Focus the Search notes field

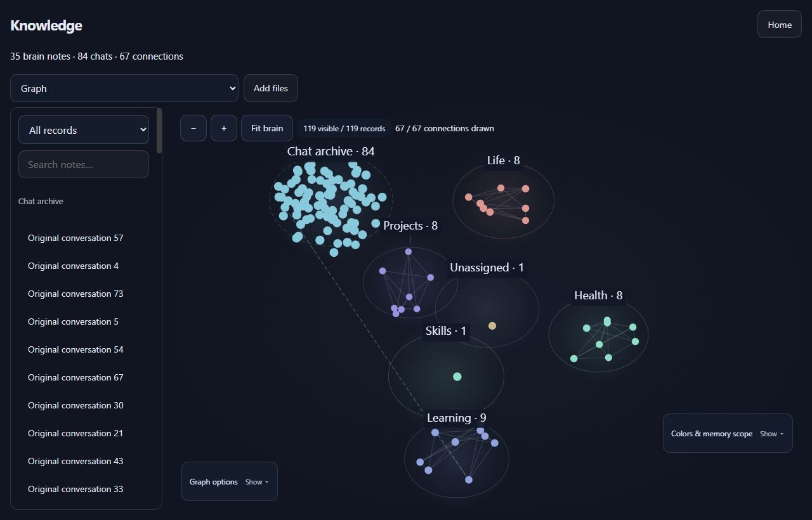[84, 164]
